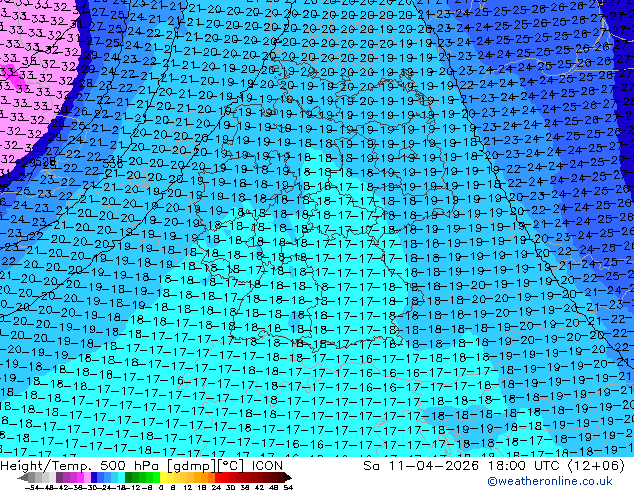Click the gray left arrow end of color scale
Image resolution: width=634 pixels, height=490 pixels.
click(23, 477)
